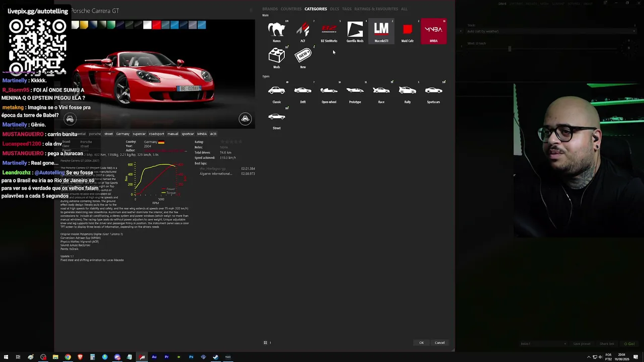Open the Maid Cafe category
Image resolution: width=644 pixels, height=362 pixels.
(x=408, y=32)
